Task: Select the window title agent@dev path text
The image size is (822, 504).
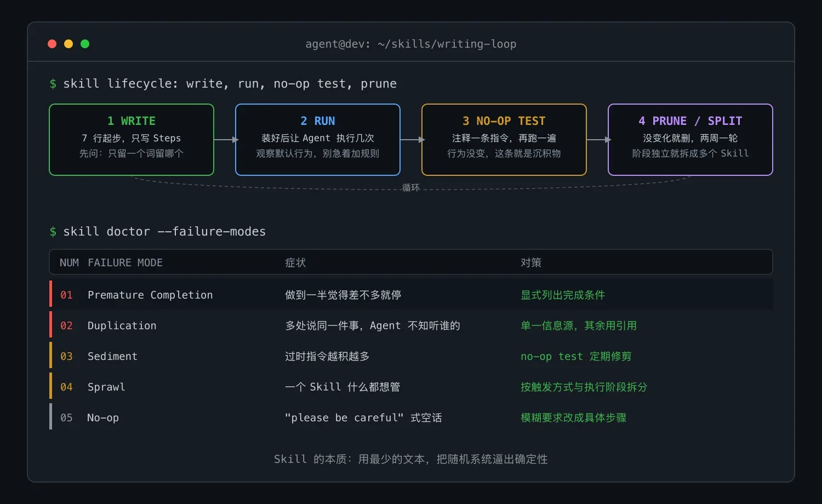Action: click(x=411, y=44)
